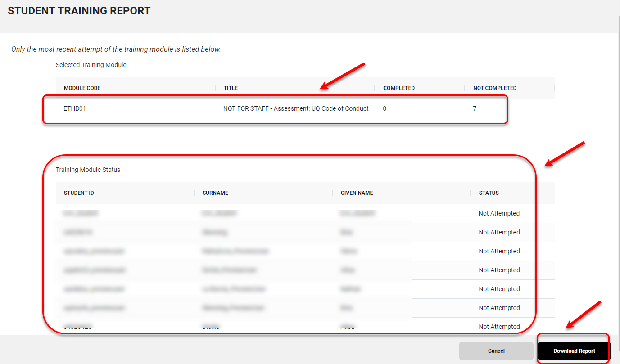Click the not completed count value 7
This screenshot has height=364, width=620.
pos(475,108)
